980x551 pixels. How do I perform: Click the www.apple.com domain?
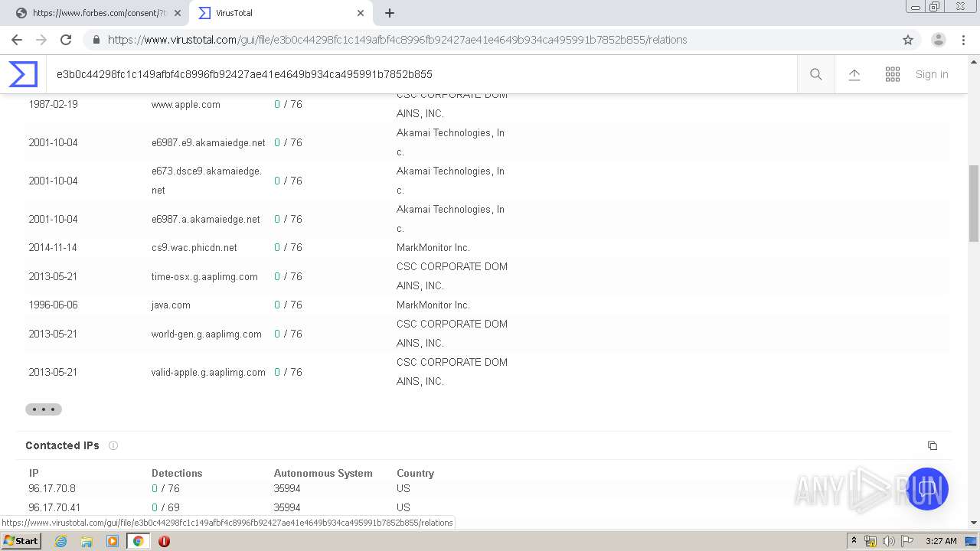click(x=186, y=104)
